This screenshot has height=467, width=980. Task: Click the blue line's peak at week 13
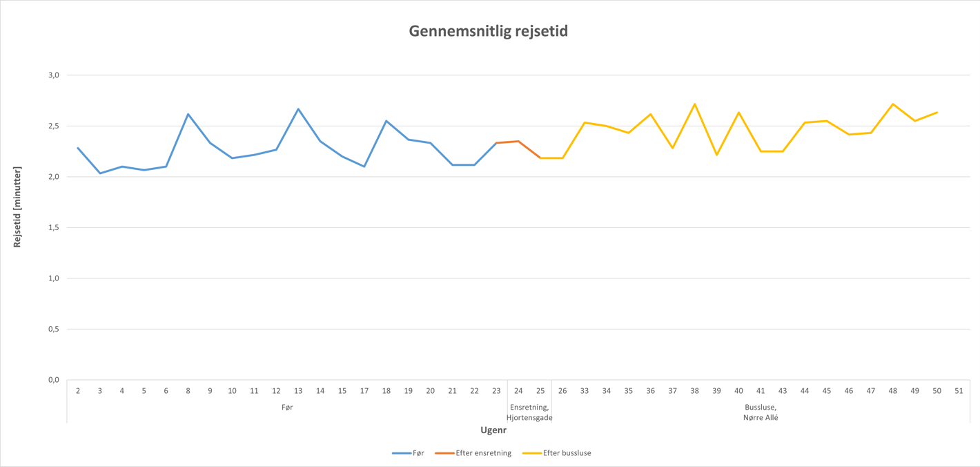[x=298, y=109]
